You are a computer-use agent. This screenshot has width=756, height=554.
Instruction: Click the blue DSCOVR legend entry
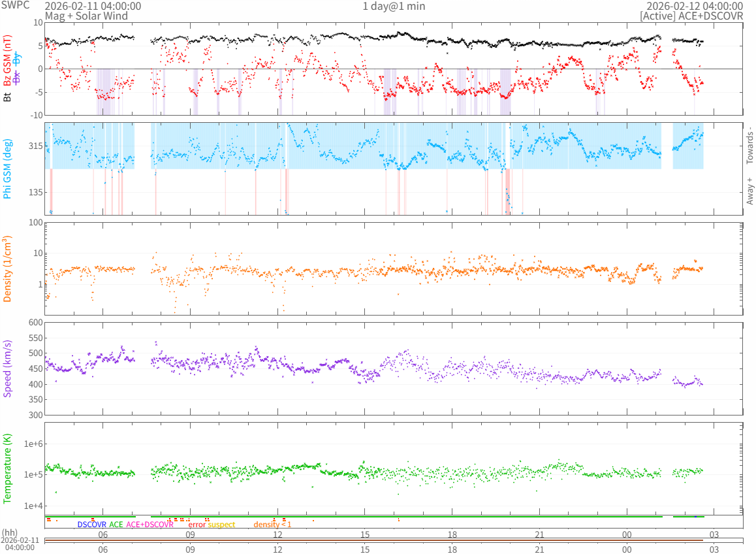(x=91, y=525)
